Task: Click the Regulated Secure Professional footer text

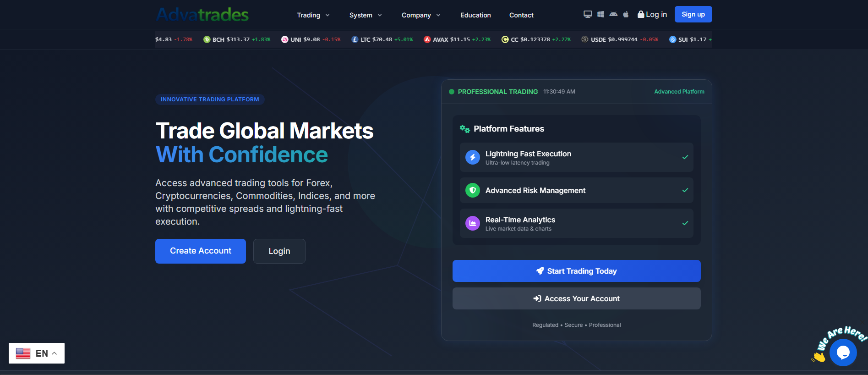Action: 577,325
